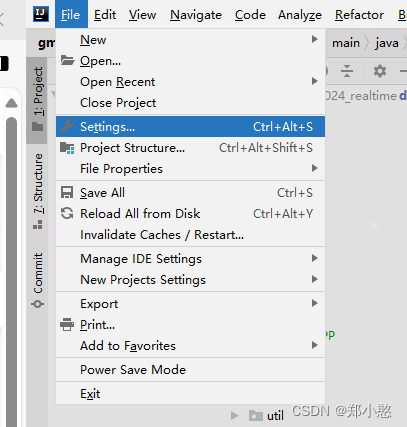Image resolution: width=407 pixels, height=427 pixels.
Task: Open the Edit menu
Action: pos(105,15)
